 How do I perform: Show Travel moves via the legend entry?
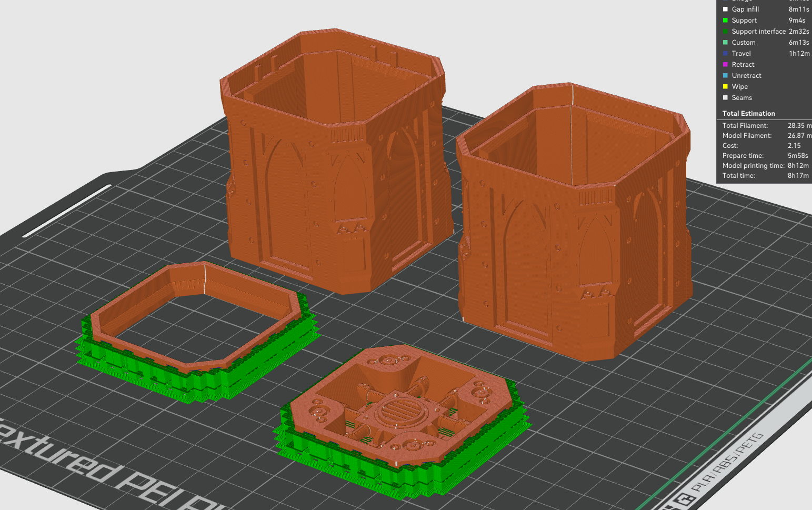click(x=741, y=54)
